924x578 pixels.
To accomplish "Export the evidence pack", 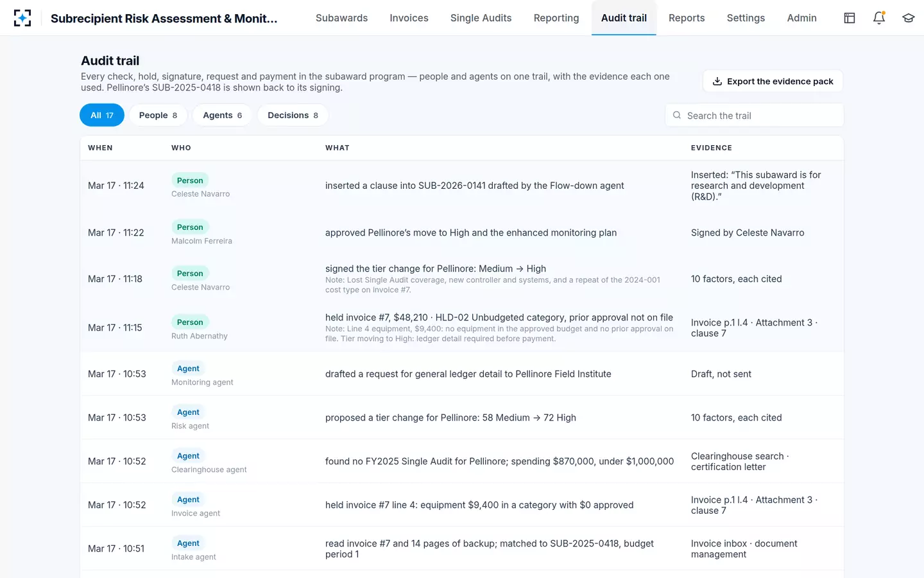I will point(773,82).
